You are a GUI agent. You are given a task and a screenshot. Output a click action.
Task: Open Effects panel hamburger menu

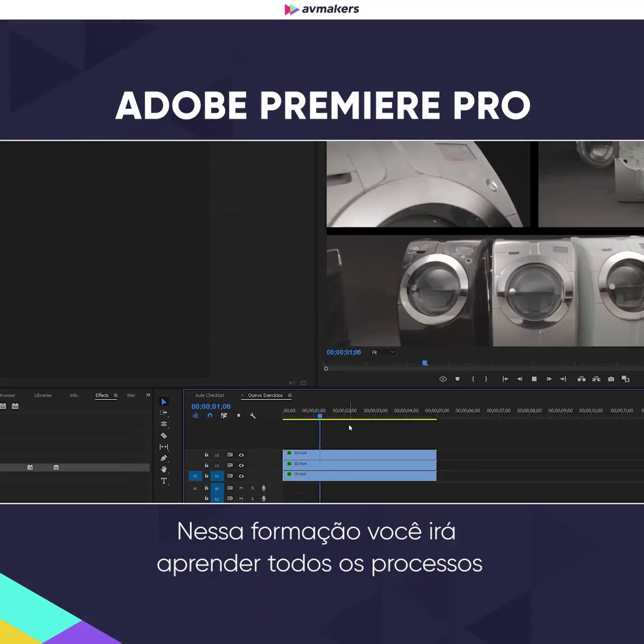pyautogui.click(x=115, y=395)
